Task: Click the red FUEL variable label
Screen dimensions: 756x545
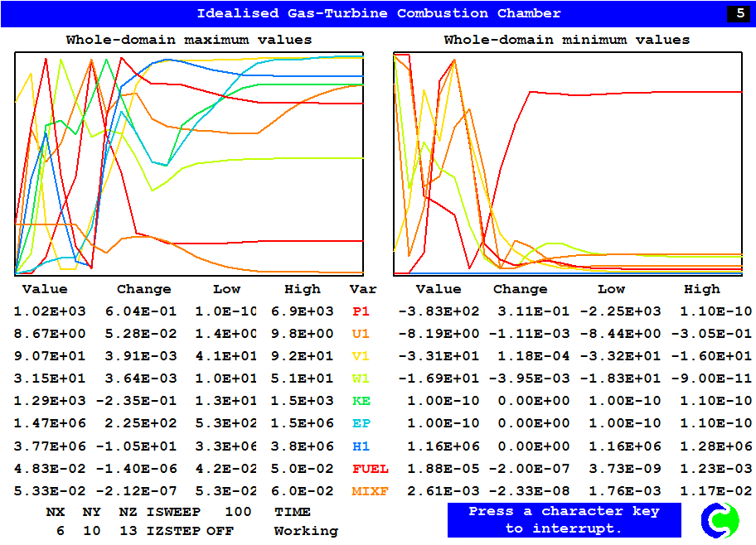Action: (x=369, y=469)
